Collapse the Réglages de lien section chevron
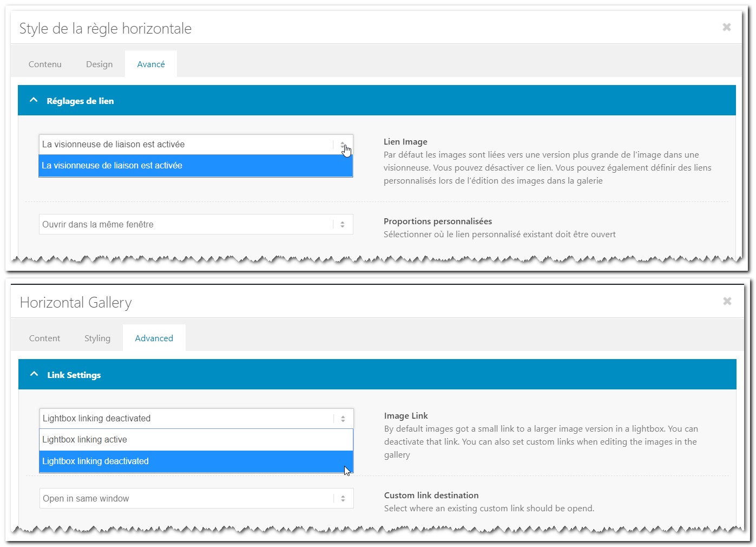This screenshot has width=756, height=547. 34,100
